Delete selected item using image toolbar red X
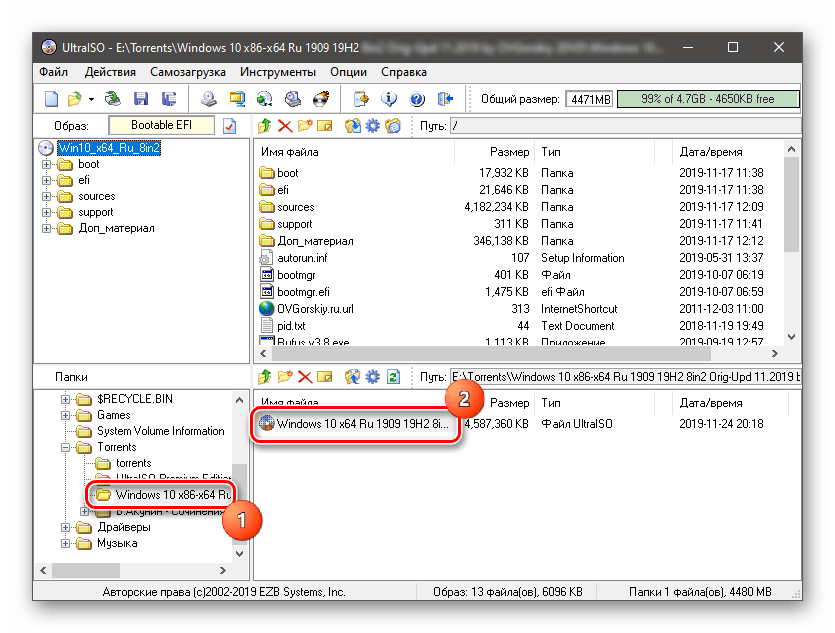835x633 pixels. pyautogui.click(x=285, y=126)
